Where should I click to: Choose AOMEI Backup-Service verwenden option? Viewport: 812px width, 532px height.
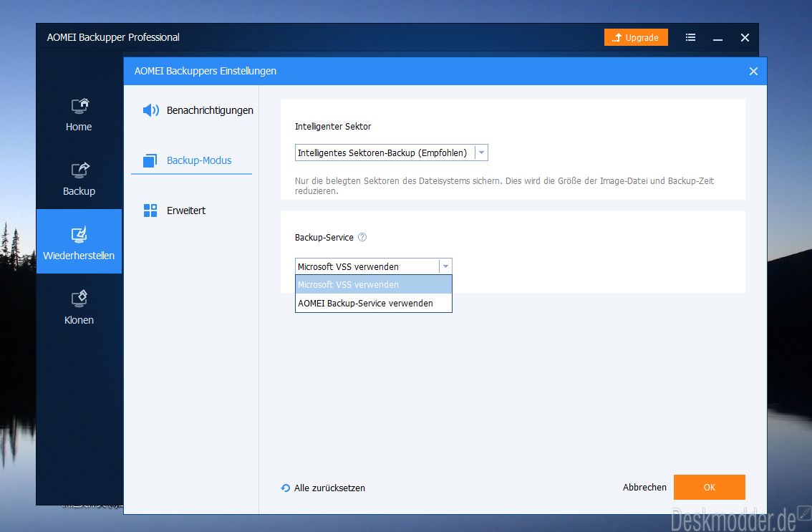373,303
